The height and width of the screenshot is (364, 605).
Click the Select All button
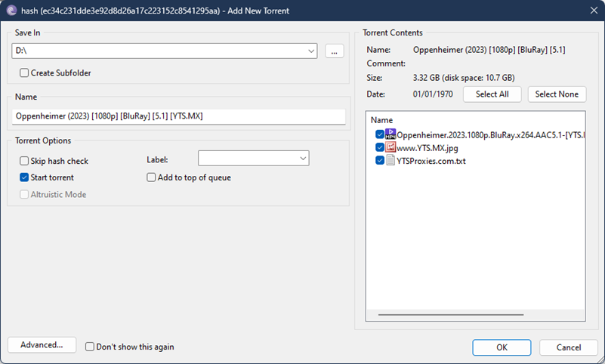[x=492, y=94]
